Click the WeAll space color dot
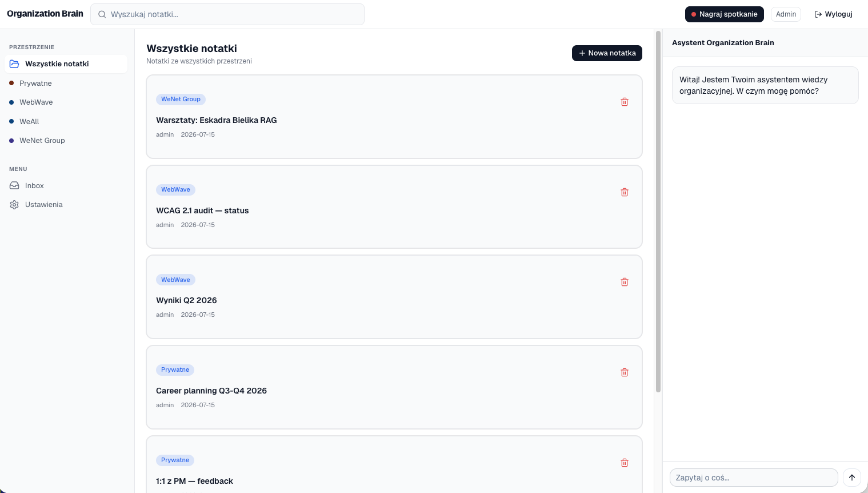This screenshot has width=868, height=493. point(11,122)
